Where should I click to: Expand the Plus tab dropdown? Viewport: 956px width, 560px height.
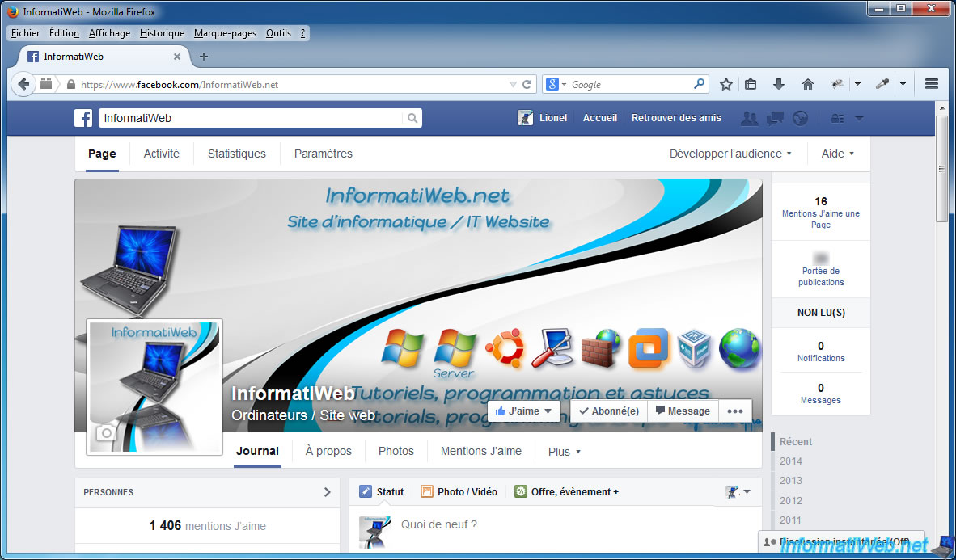[x=564, y=452]
